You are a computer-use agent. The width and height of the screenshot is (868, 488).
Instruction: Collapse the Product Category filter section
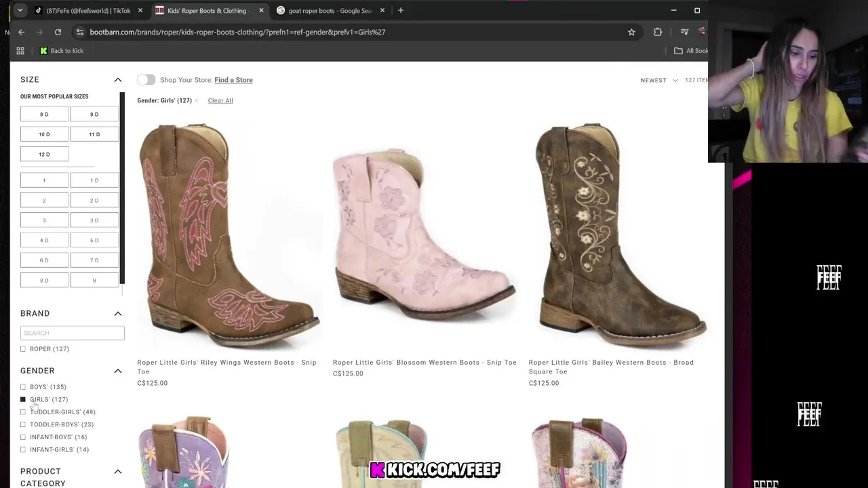click(117, 472)
